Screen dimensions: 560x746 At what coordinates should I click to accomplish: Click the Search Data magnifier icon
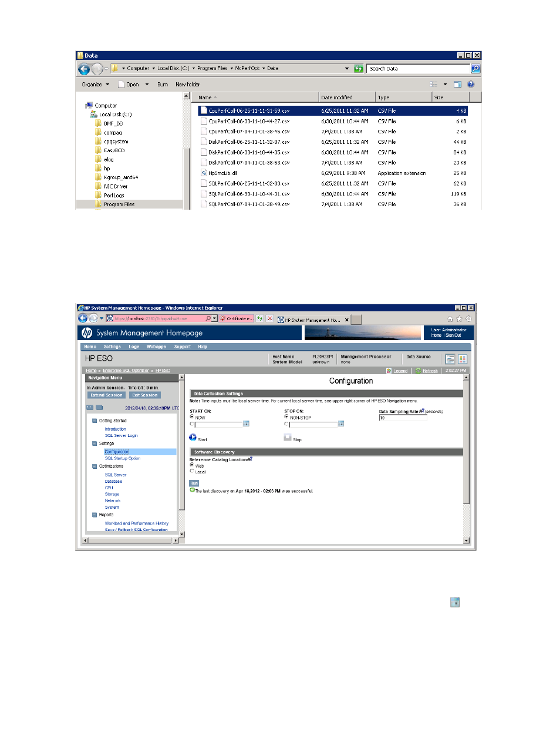pos(475,69)
